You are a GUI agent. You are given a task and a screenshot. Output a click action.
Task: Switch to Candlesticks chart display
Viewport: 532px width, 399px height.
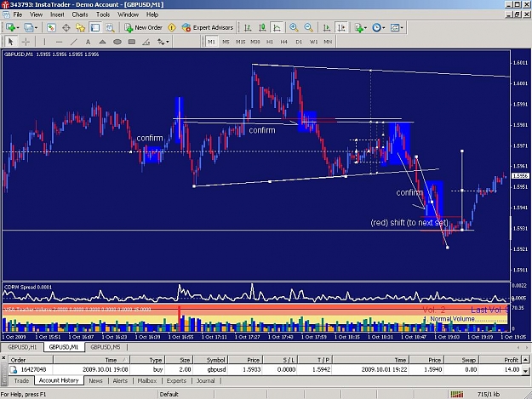pyautogui.click(x=262, y=28)
